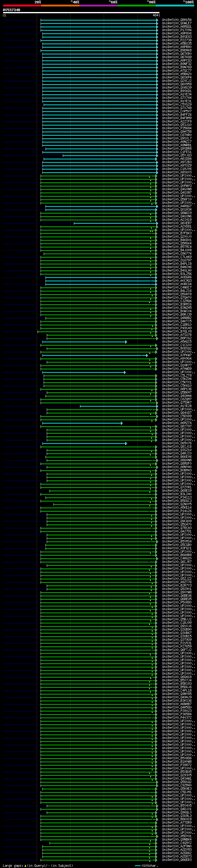197x868 pixels.
Task: Select the UniRef100_A1YE28 label
Action: point(176,406)
